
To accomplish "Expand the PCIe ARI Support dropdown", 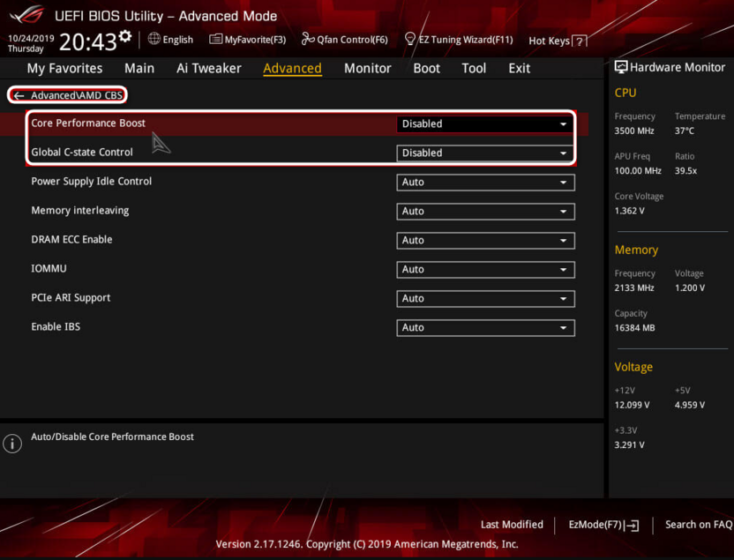I will (x=485, y=298).
